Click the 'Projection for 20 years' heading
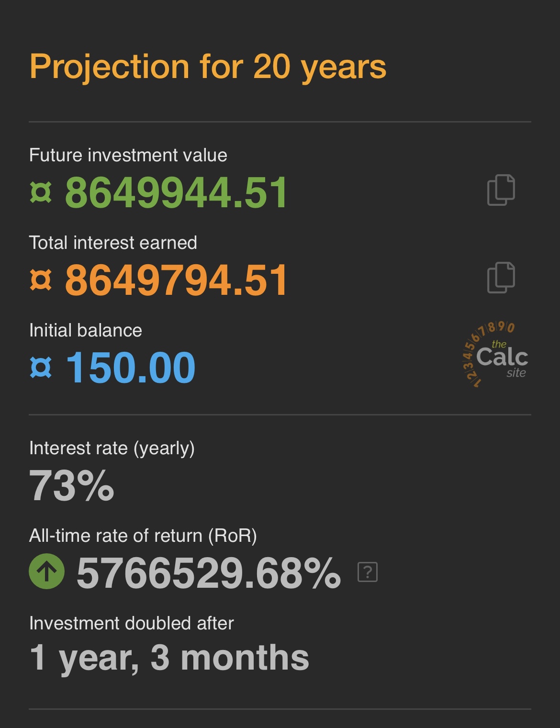 click(x=208, y=67)
